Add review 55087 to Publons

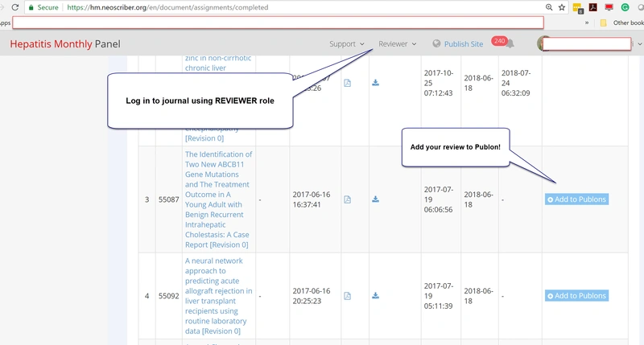pos(576,199)
